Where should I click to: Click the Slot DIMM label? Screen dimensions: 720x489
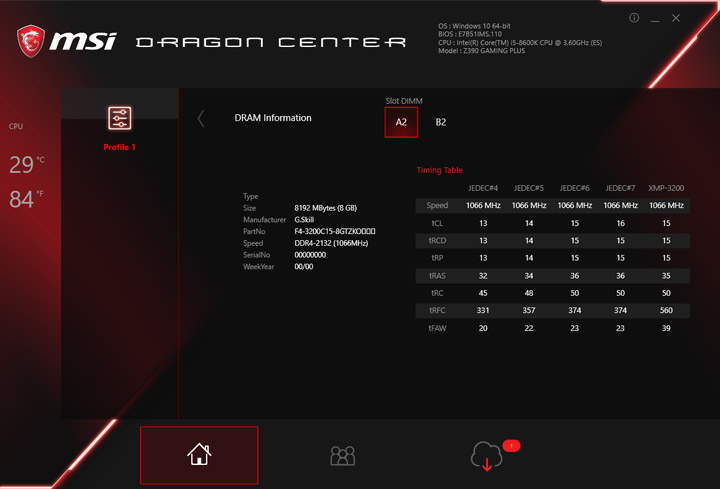point(404,101)
